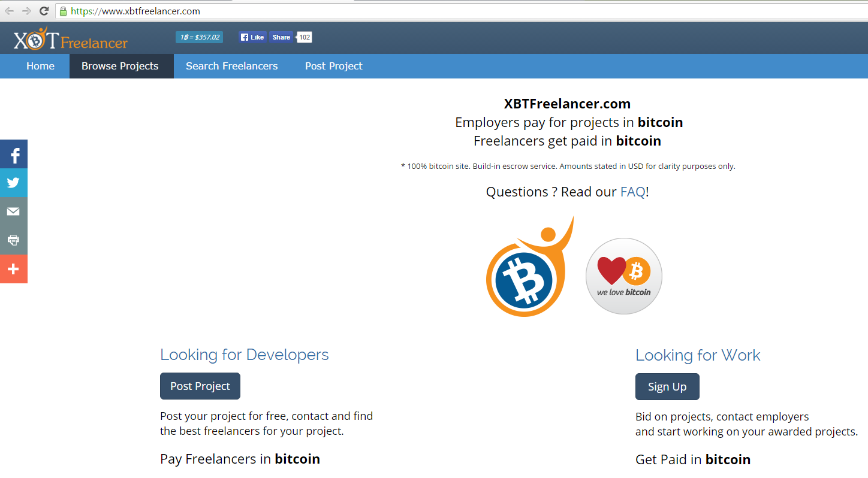This screenshot has height=478, width=868.
Task: Click the orange bitcoin figure logo
Action: [x=528, y=270]
